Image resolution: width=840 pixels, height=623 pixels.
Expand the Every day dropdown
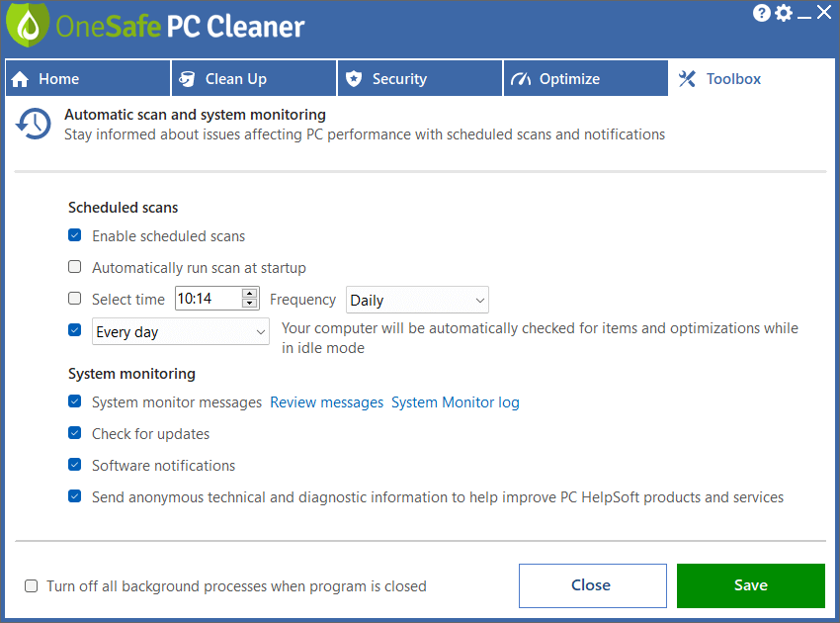click(181, 331)
